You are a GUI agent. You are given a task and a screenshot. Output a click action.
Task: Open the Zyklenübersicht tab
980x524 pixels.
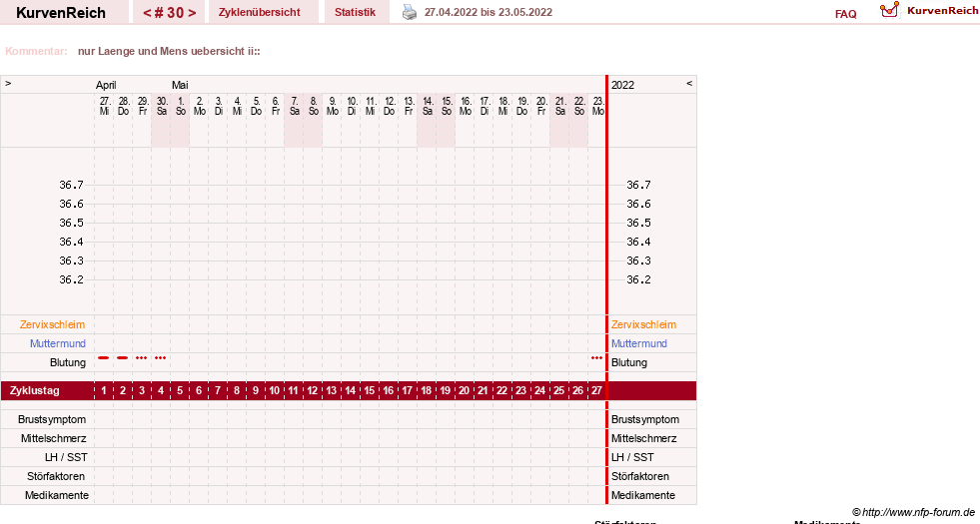coord(260,13)
